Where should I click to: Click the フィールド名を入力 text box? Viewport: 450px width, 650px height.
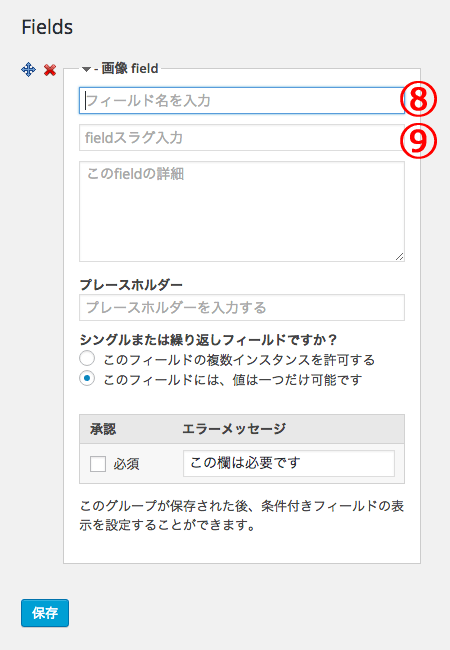coord(242,100)
